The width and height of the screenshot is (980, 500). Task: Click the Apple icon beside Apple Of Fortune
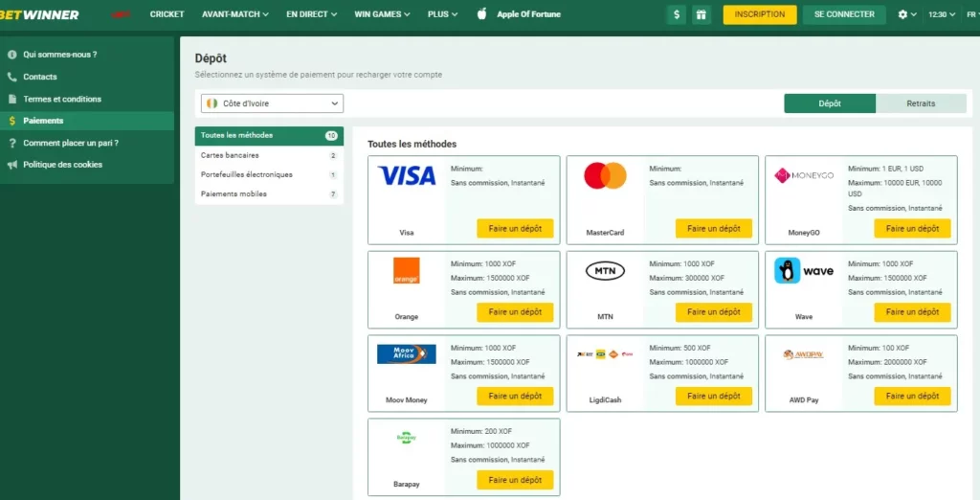pyautogui.click(x=482, y=13)
